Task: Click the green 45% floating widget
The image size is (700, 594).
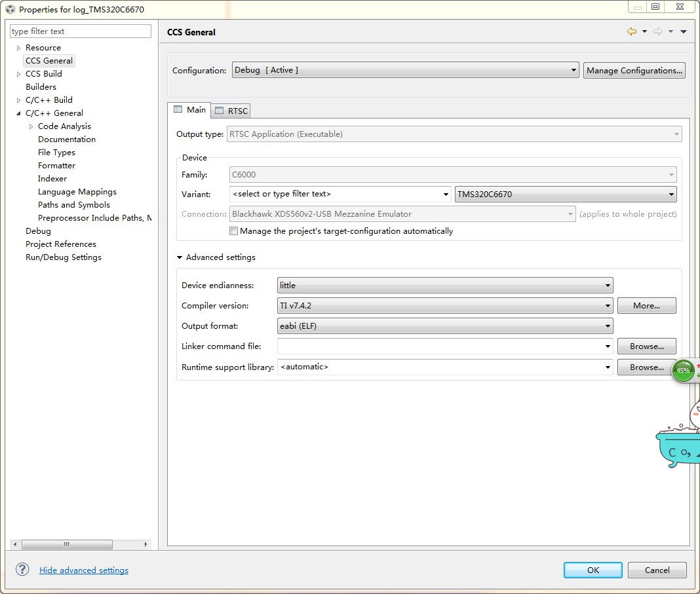Action: pyautogui.click(x=683, y=370)
